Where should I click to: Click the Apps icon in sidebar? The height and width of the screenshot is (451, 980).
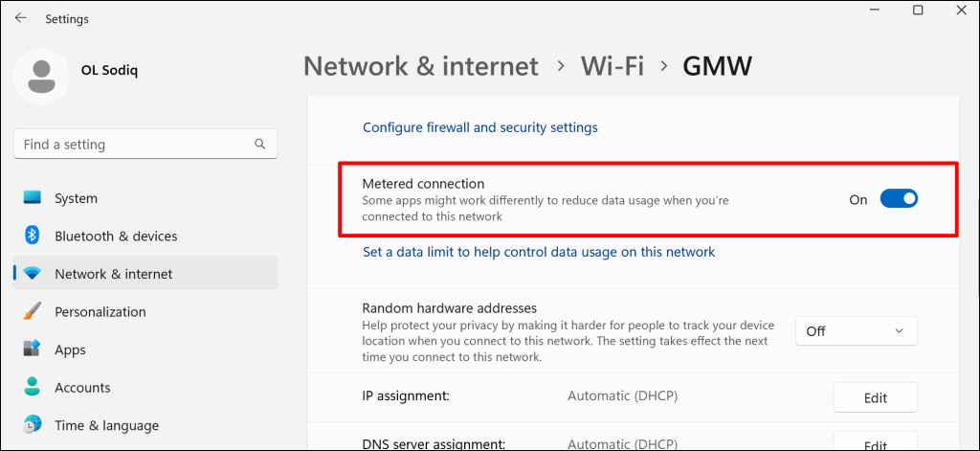click(33, 350)
